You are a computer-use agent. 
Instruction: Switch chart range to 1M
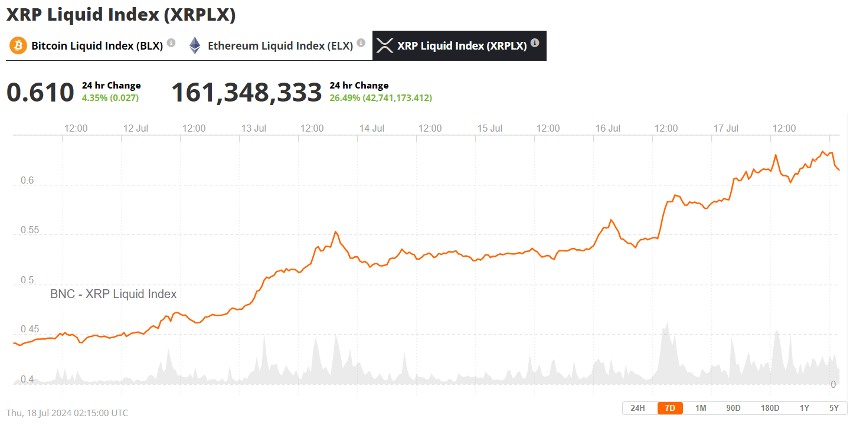click(700, 408)
